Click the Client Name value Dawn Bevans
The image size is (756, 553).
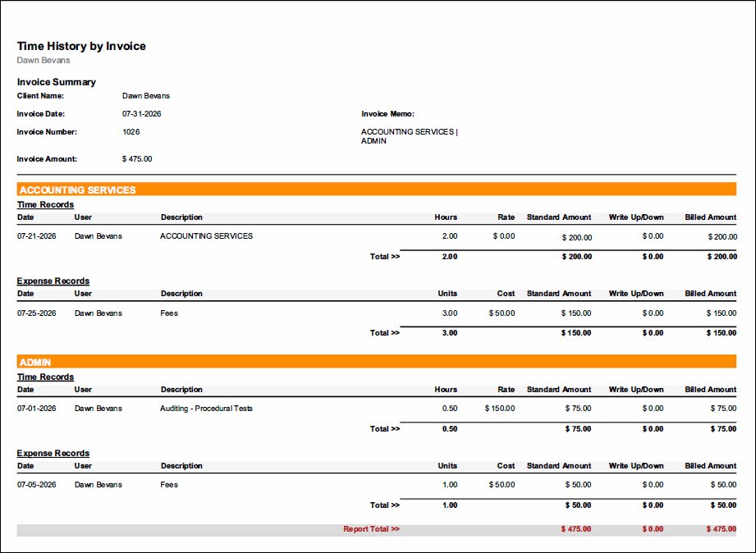coord(146,95)
